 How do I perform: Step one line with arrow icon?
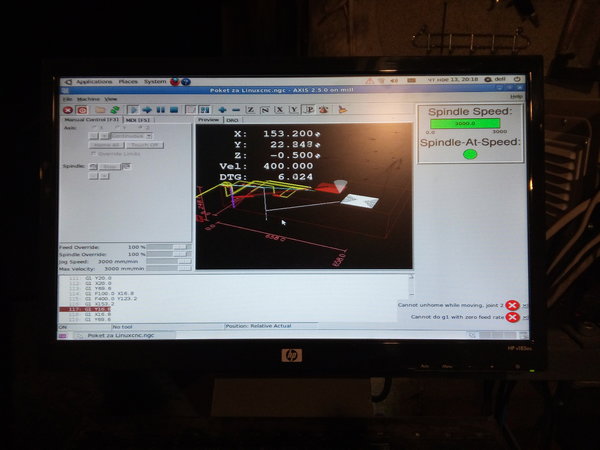point(147,110)
